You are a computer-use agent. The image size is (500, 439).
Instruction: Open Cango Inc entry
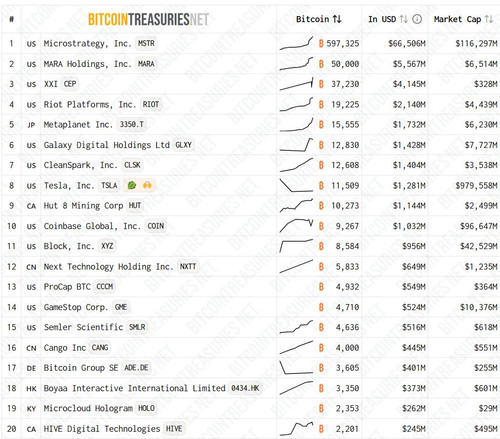65,348
